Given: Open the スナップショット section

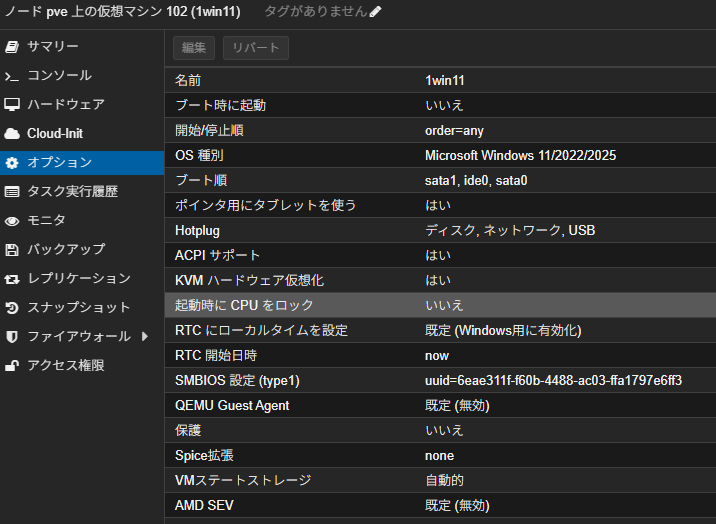Looking at the screenshot, I should click(82, 308).
